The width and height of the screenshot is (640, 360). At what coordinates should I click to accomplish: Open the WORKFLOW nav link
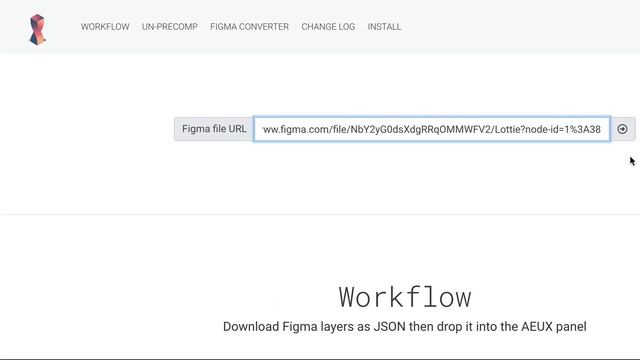[105, 27]
